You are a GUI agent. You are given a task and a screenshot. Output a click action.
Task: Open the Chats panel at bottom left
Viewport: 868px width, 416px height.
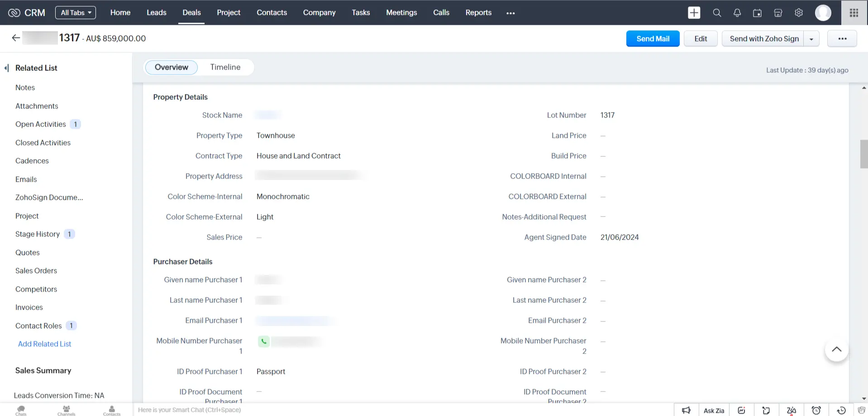[x=20, y=409]
